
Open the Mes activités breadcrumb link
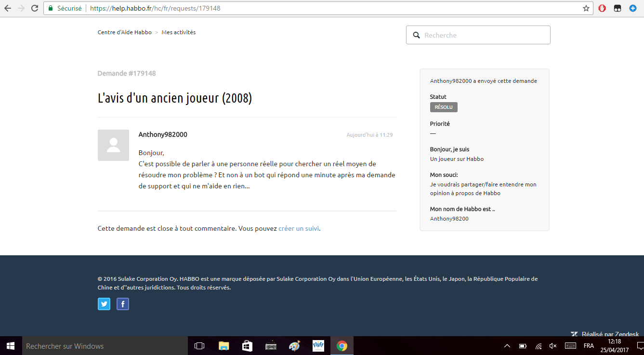[x=179, y=32]
